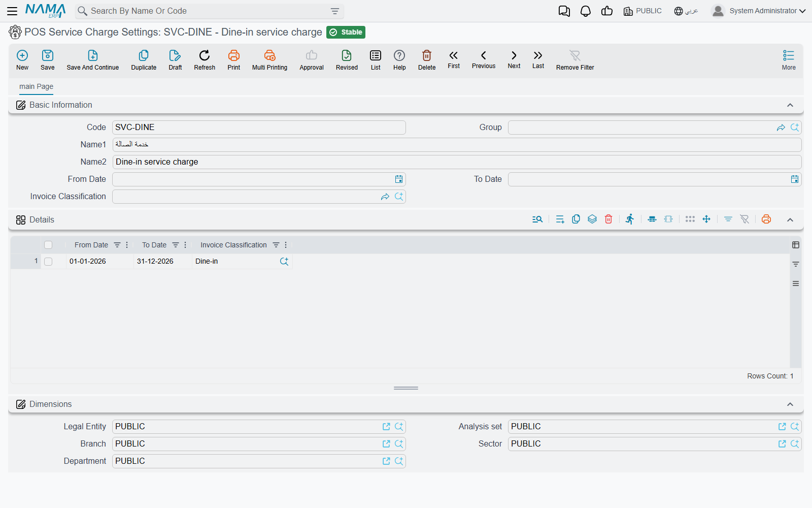Click the red delete rows icon in Details
The height and width of the screenshot is (508, 812).
608,219
